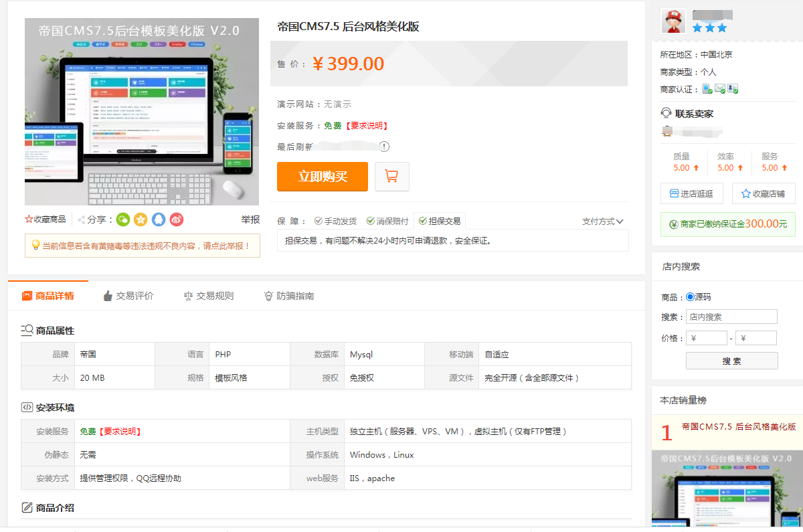
Task: Share via the yellow Qzone star icon
Action: click(141, 219)
